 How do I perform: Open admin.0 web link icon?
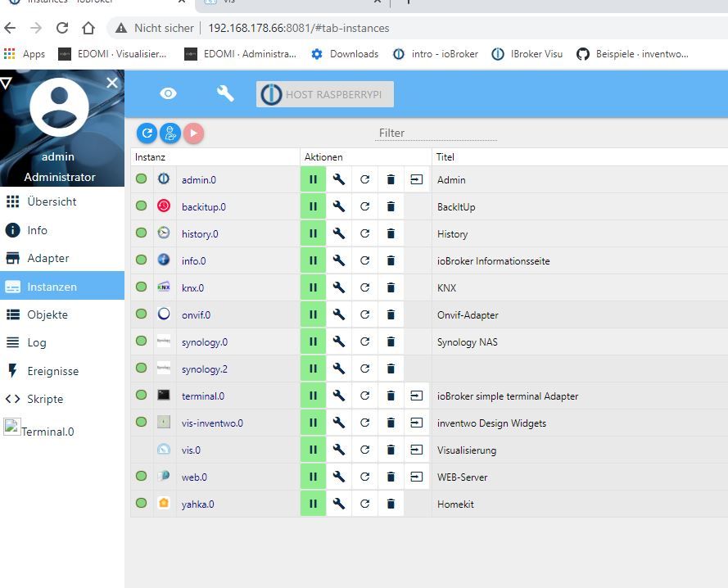click(x=417, y=179)
